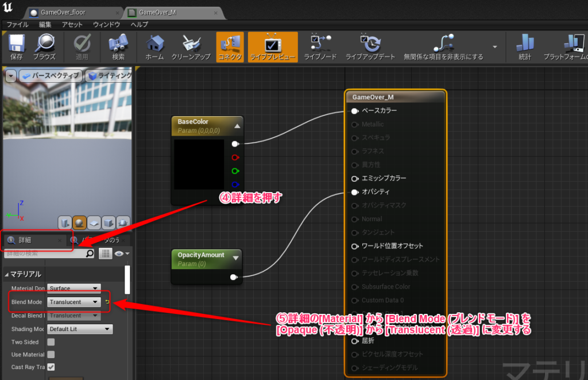The height and width of the screenshot is (380, 588).
Task: Open the Shading Model dropdown
Action: (79, 329)
